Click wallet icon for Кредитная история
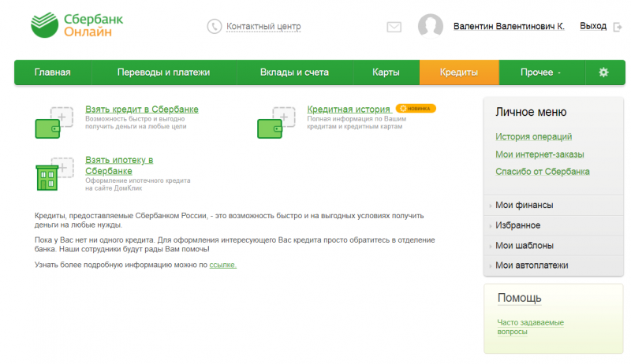Screen dimensions: 631x364 pos(276,123)
